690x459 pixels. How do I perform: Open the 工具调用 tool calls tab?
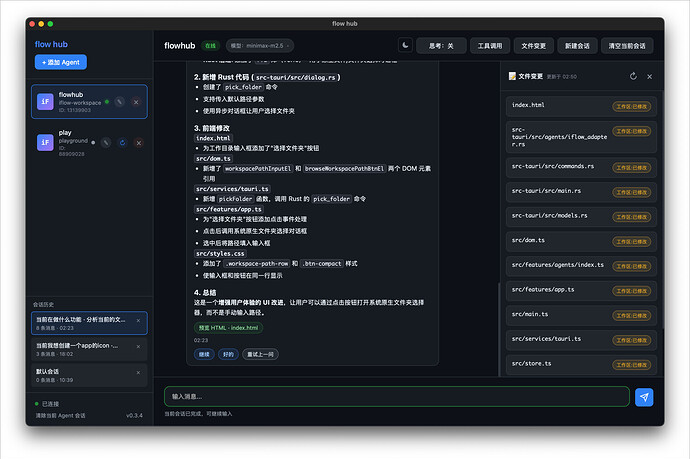click(490, 45)
